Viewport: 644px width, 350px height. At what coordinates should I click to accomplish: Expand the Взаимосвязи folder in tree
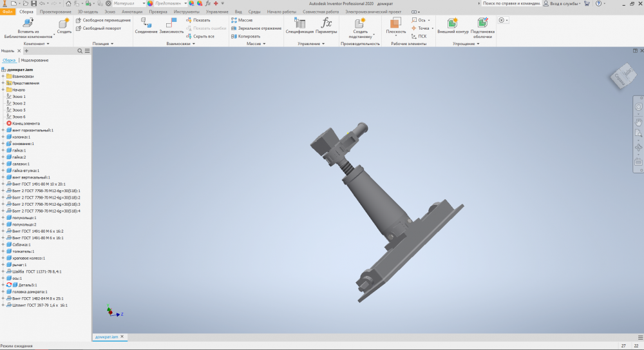coord(3,76)
